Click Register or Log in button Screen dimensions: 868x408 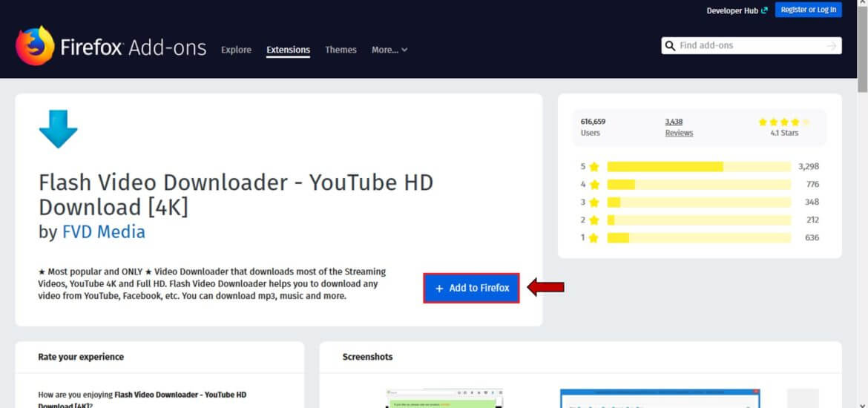[x=808, y=10]
